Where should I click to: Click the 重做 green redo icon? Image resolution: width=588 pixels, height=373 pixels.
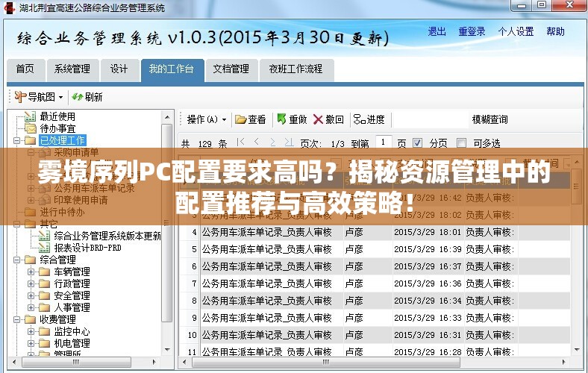pyautogui.click(x=281, y=119)
